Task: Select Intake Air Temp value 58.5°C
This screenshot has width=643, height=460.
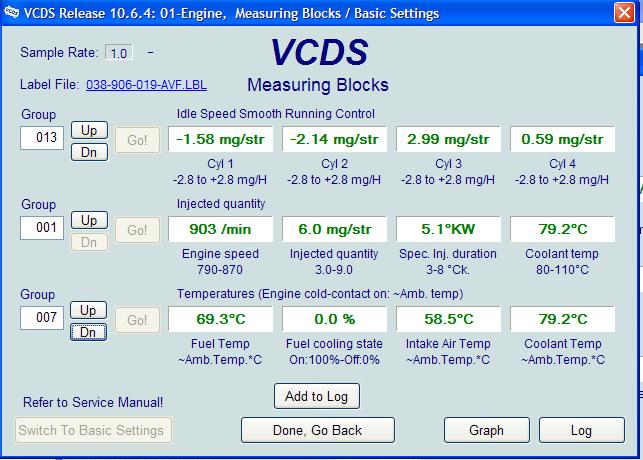Action: pos(449,319)
